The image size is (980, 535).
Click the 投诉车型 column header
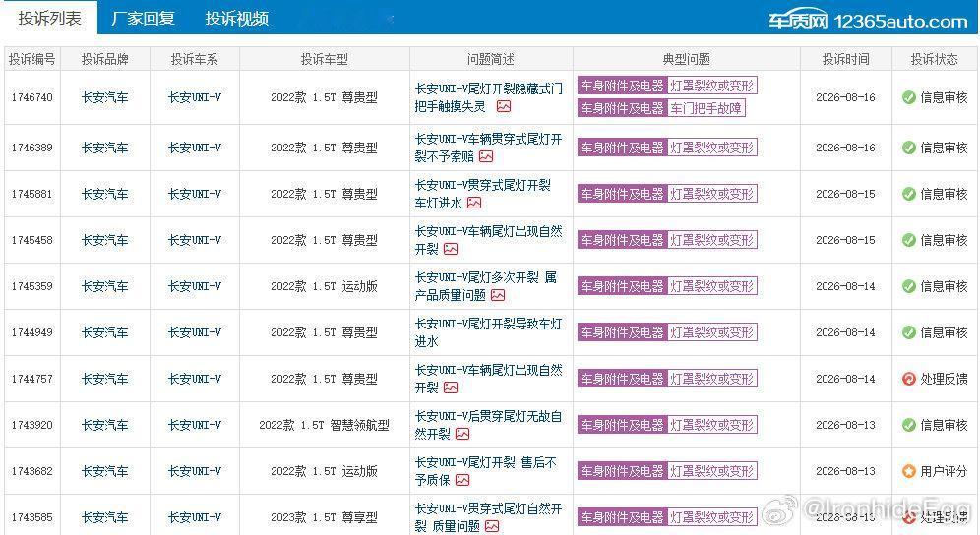tap(325, 59)
